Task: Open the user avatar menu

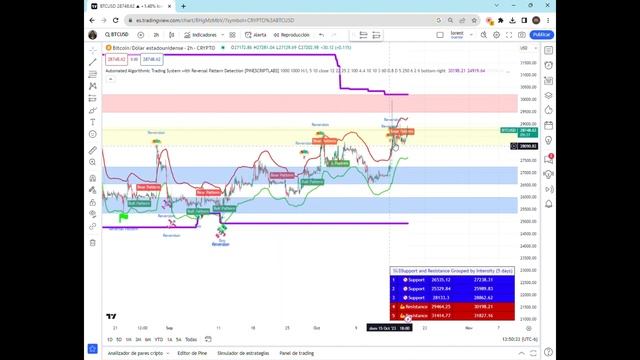Action: [93, 35]
